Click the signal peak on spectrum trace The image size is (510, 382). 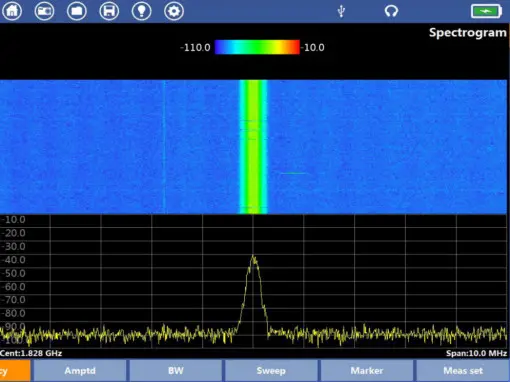click(253, 257)
